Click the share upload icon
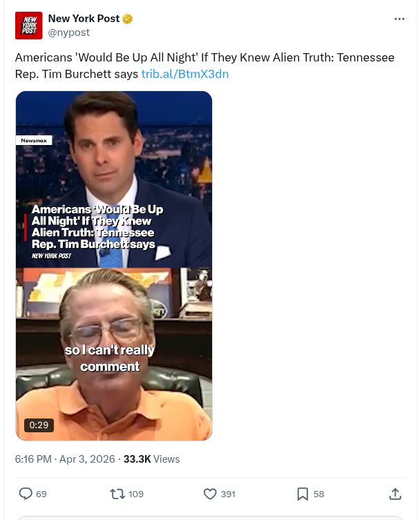Image resolution: width=420 pixels, height=520 pixels. (x=395, y=494)
